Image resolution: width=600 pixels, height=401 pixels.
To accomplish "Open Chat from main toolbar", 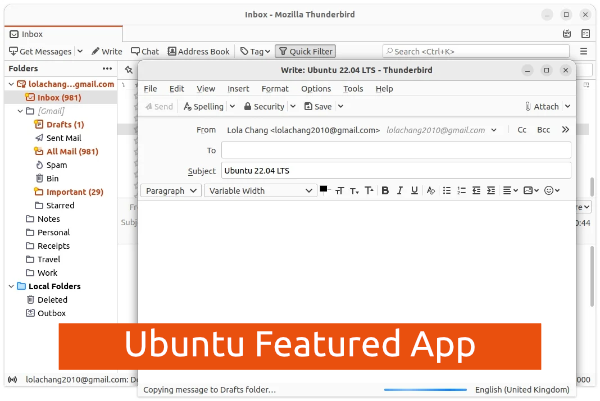I will [145, 51].
